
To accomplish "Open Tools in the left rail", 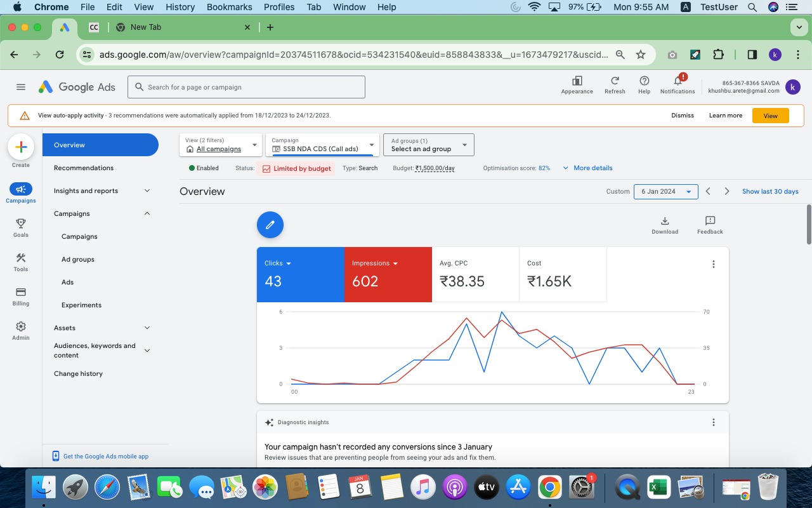I will coord(21,258).
